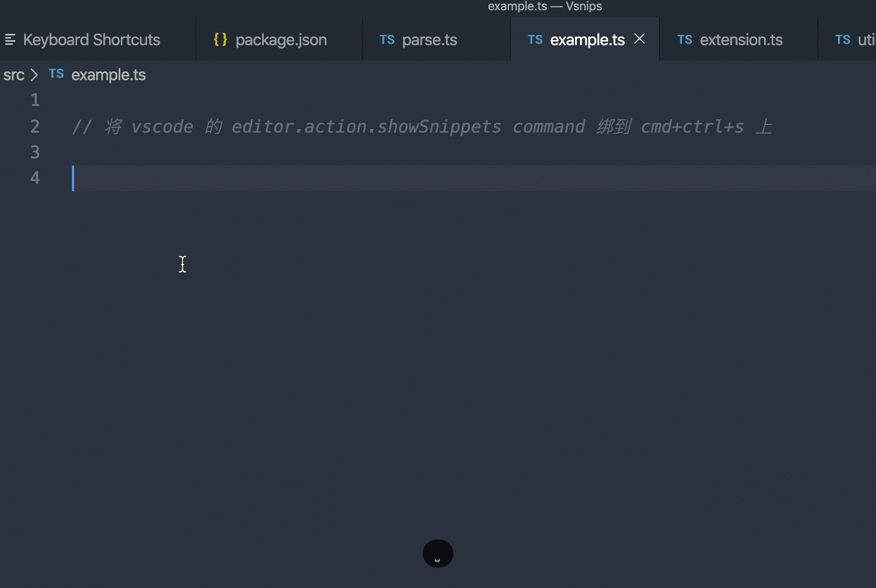The height and width of the screenshot is (588, 876).
Task: Close the example.ts editor tab
Action: click(x=640, y=39)
